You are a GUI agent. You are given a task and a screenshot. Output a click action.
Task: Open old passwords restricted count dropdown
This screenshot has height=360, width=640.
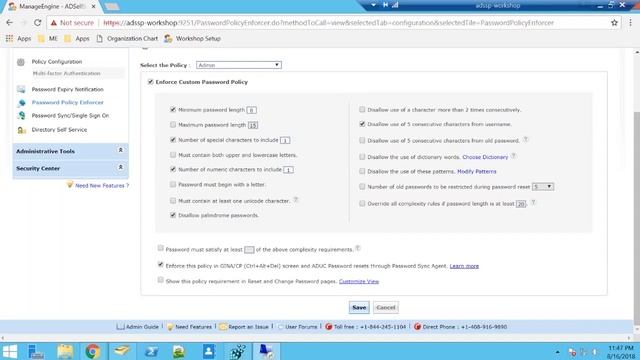pyautogui.click(x=543, y=187)
